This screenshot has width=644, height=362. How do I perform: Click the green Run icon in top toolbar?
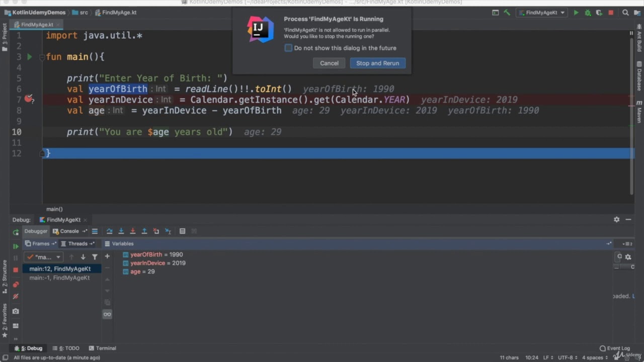point(576,13)
